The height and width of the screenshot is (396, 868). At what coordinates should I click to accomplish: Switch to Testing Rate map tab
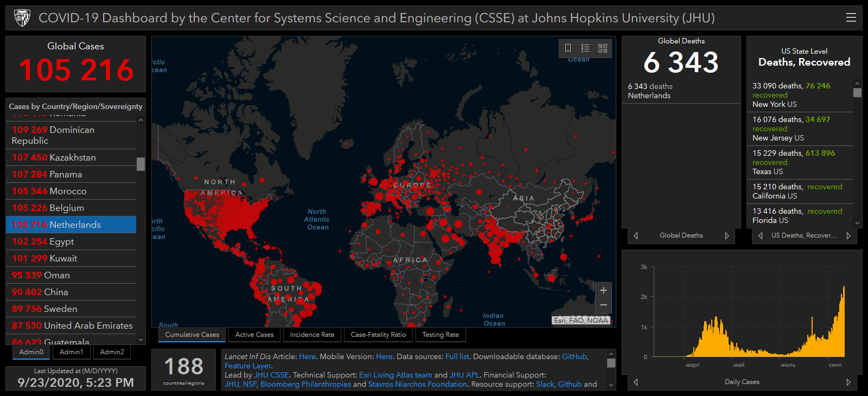click(441, 335)
